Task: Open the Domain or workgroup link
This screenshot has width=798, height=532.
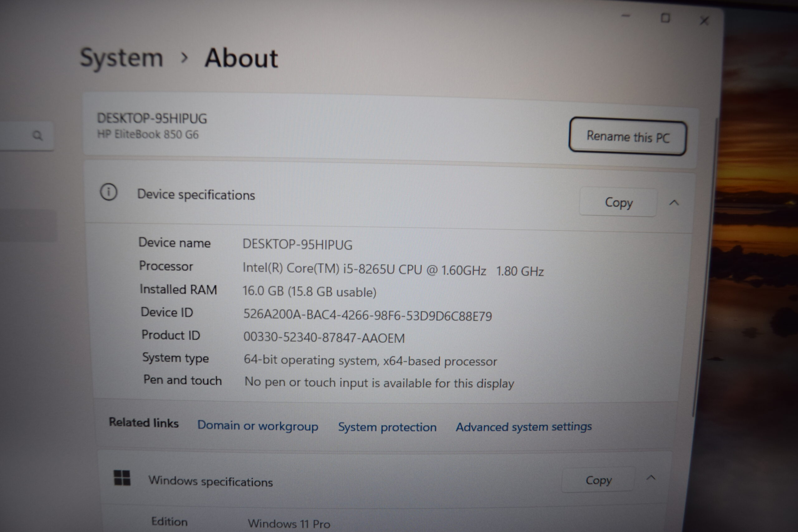Action: pyautogui.click(x=258, y=426)
